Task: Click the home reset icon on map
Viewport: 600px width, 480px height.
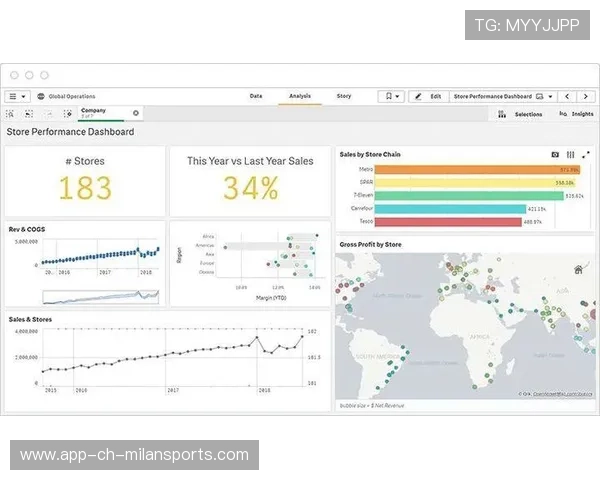Action: pyautogui.click(x=578, y=269)
